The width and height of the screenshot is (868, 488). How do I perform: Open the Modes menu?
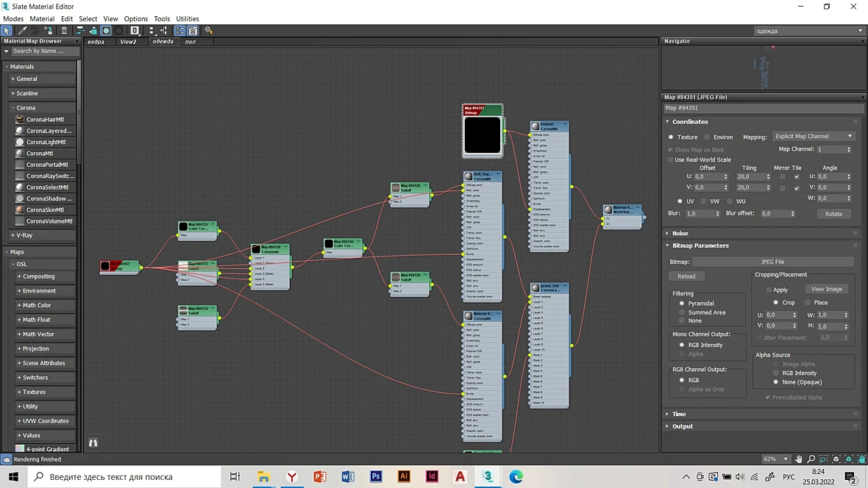tap(13, 19)
